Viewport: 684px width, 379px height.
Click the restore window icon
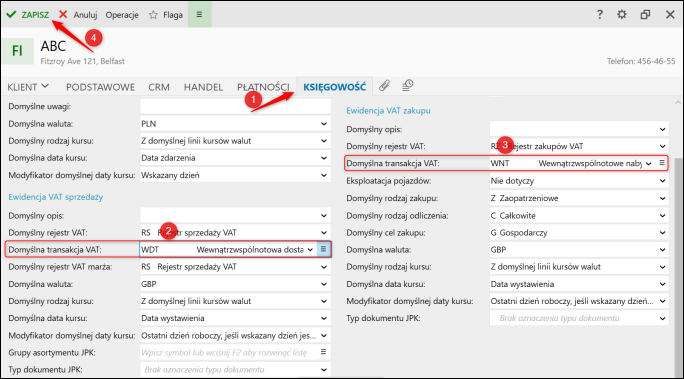click(645, 14)
